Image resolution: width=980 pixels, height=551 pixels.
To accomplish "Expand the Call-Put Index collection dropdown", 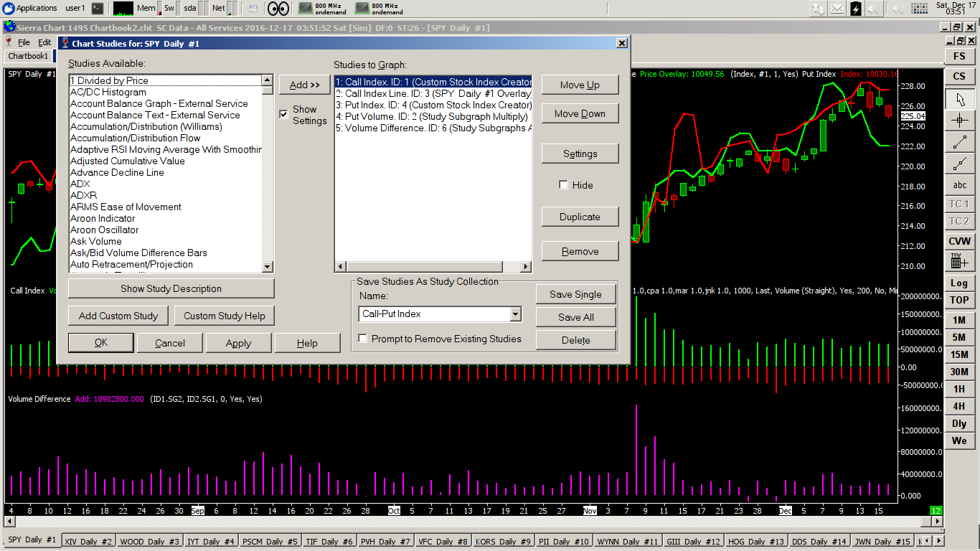I will [x=515, y=314].
